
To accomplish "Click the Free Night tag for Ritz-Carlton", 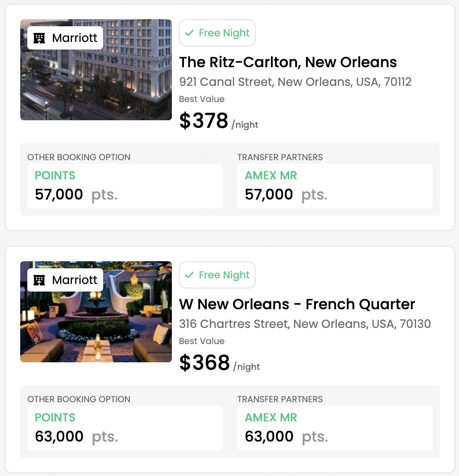I will (x=217, y=33).
